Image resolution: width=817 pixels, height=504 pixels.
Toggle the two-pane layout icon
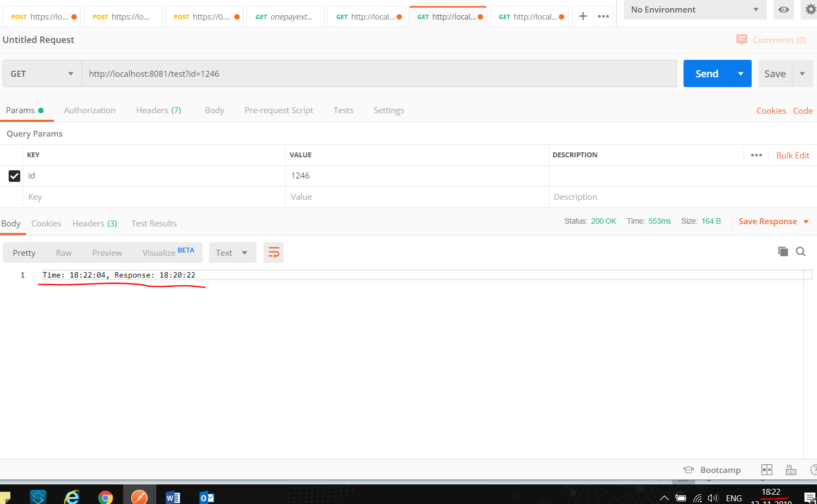(766, 470)
